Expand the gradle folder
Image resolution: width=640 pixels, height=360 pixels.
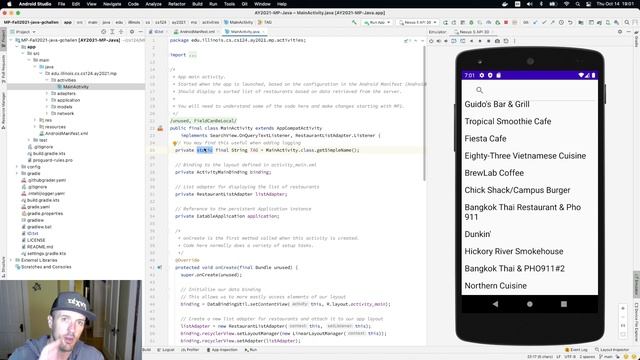pyautogui.click(x=18, y=173)
